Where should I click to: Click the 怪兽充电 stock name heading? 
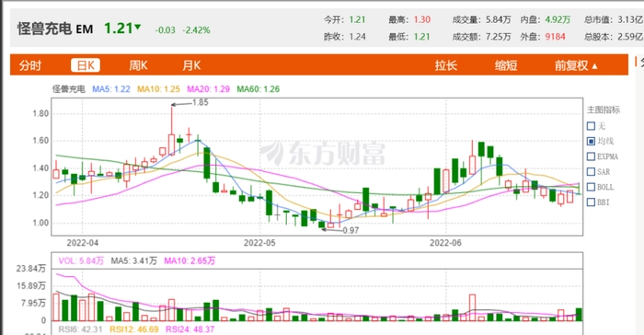(44, 29)
